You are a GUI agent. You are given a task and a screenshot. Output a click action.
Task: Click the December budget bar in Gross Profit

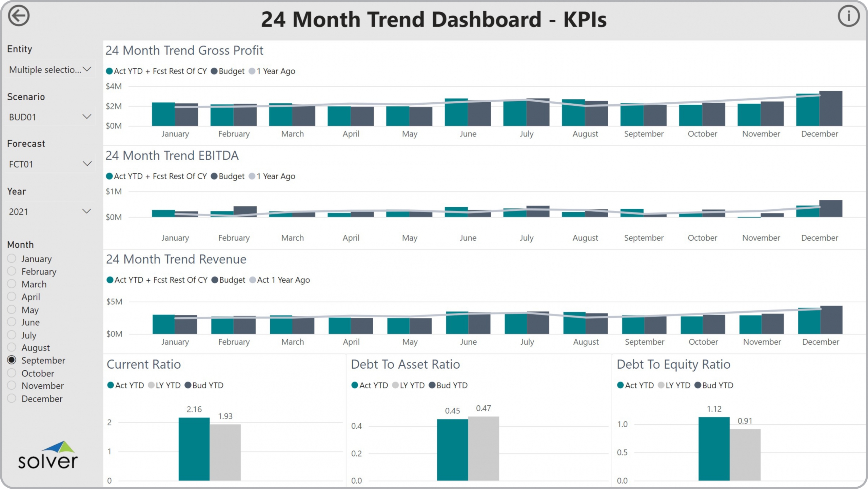tap(831, 108)
